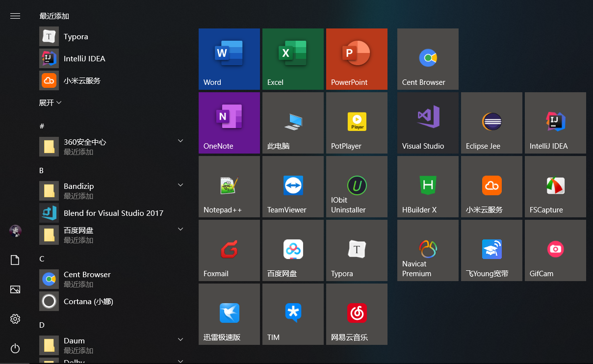Open the Foxmail tile

point(229,250)
